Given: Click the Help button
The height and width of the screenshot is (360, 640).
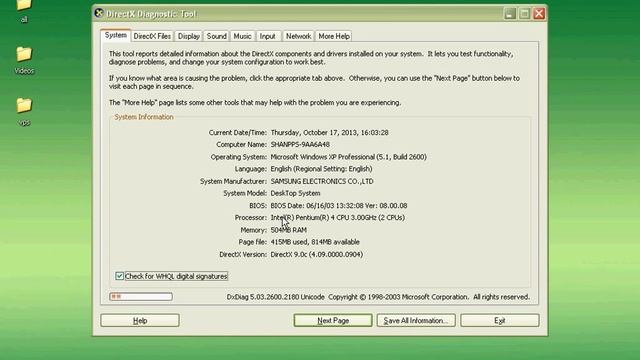Looking at the screenshot, I should pos(140,320).
